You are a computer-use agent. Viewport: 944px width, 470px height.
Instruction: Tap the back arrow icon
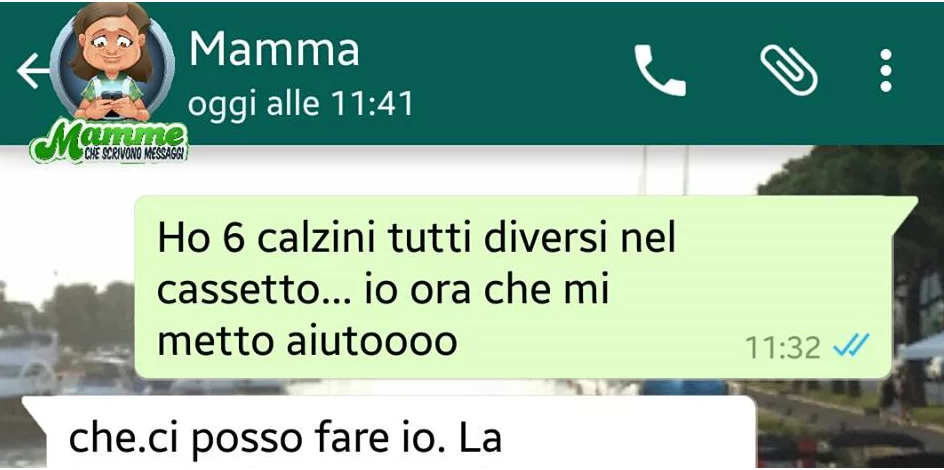tap(32, 70)
